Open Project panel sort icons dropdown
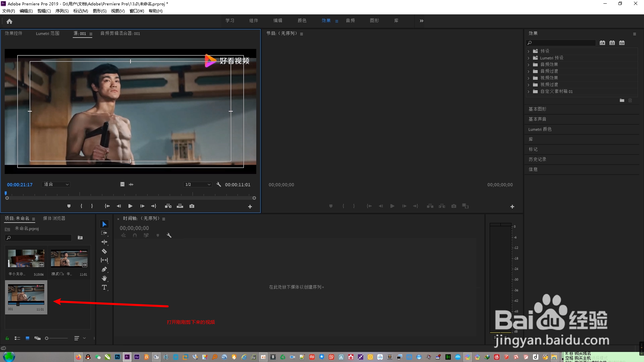Image resolution: width=644 pixels, height=362 pixels. click(80, 338)
